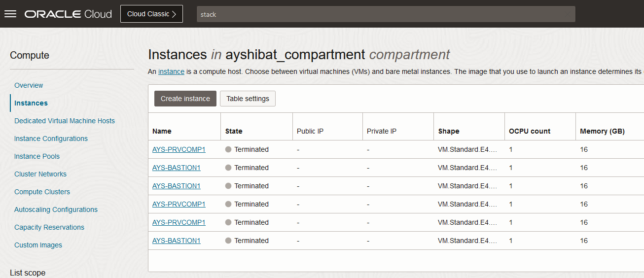The width and height of the screenshot is (644, 278).
Task: Open Instance Pools page
Action: coord(37,156)
